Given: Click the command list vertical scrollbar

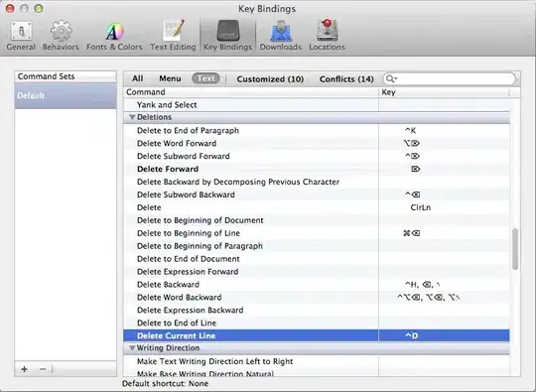Looking at the screenshot, I should click(515, 249).
